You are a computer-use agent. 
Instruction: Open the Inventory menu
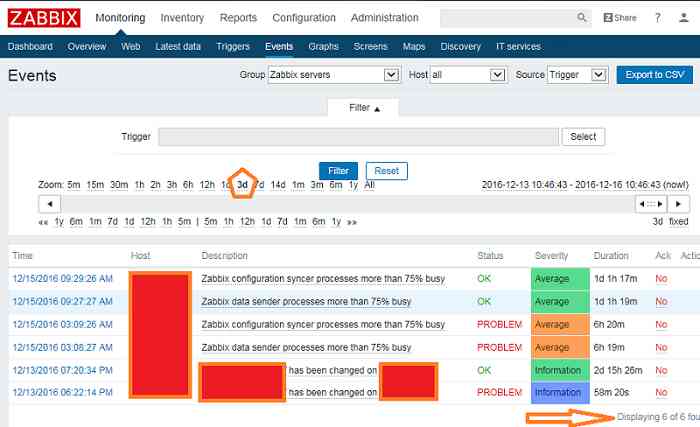tap(182, 18)
